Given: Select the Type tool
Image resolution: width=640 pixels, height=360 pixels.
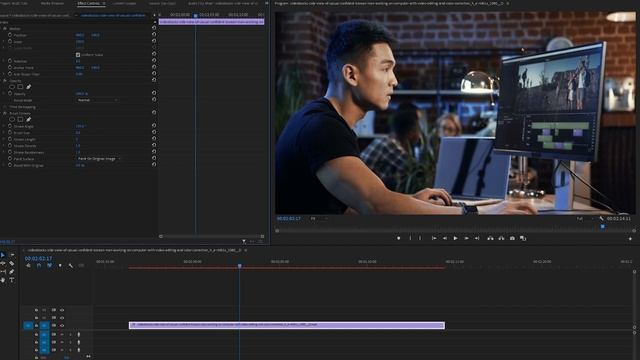Looking at the screenshot, I should 12,280.
